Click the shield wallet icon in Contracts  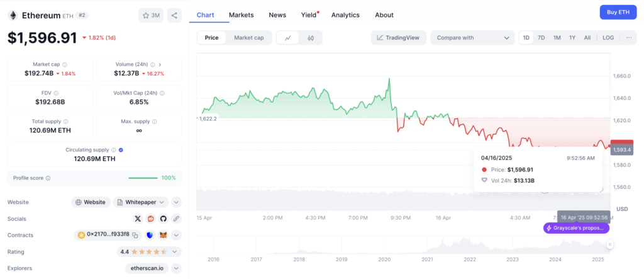pyautogui.click(x=150, y=235)
